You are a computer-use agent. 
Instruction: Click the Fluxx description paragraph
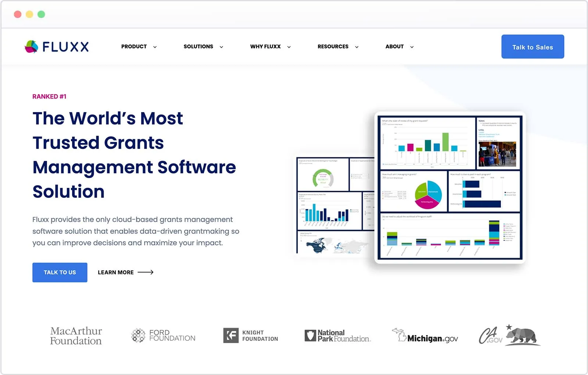click(x=136, y=231)
